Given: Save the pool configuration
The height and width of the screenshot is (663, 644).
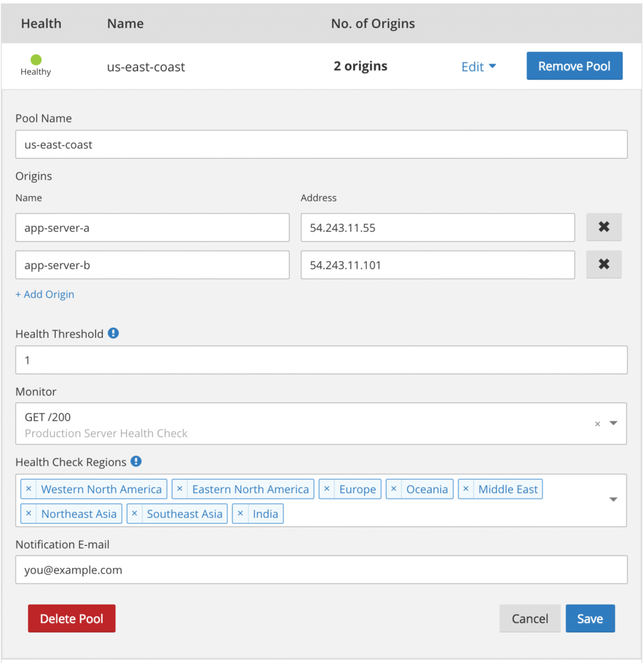Looking at the screenshot, I should [x=590, y=618].
